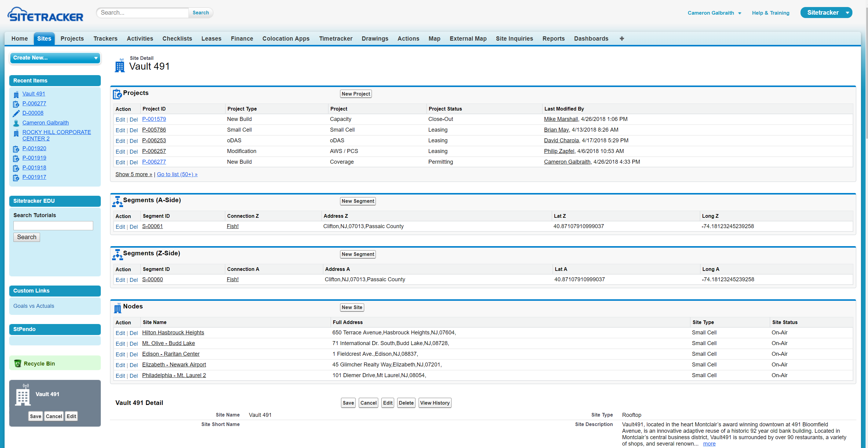The image size is (868, 448).
Task: Click the Search Tutorials input field
Action: click(x=53, y=225)
